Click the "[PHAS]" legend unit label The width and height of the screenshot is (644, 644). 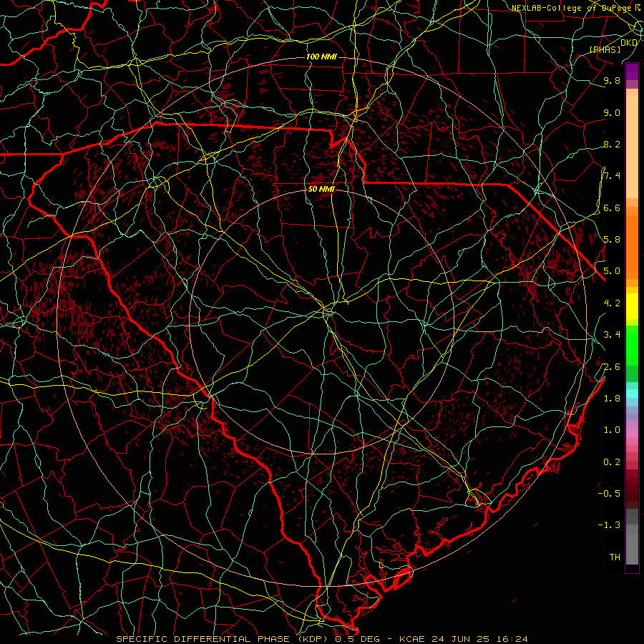pyautogui.click(x=605, y=49)
